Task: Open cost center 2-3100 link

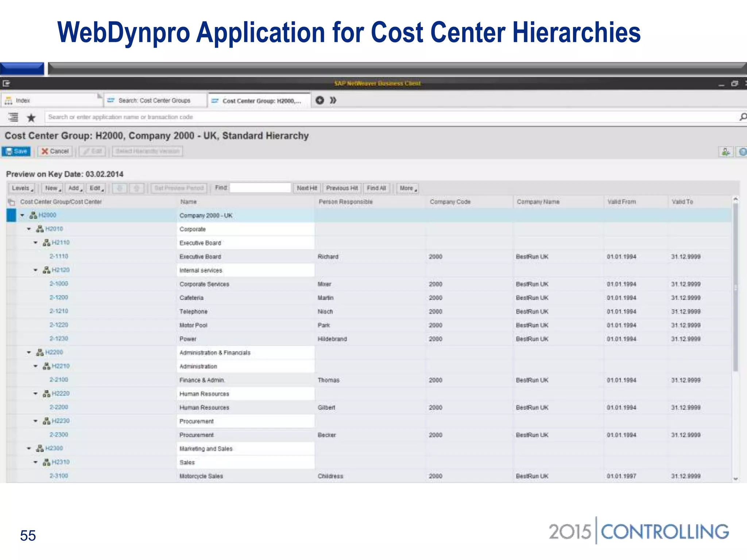Action: point(59,476)
